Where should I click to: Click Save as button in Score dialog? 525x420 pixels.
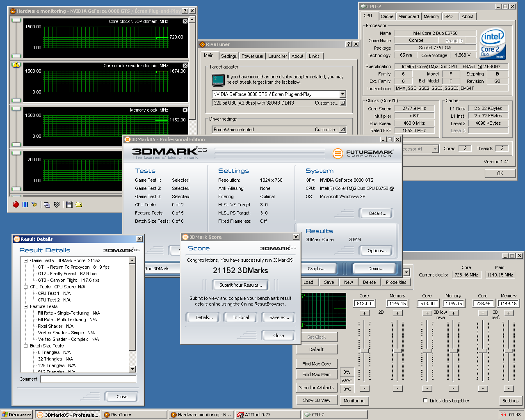279,317
